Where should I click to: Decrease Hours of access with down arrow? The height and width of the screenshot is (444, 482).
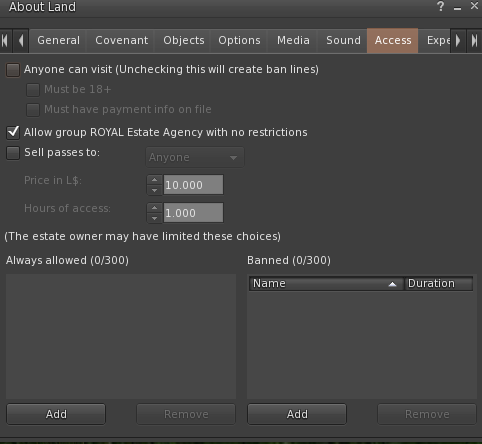pos(154,218)
